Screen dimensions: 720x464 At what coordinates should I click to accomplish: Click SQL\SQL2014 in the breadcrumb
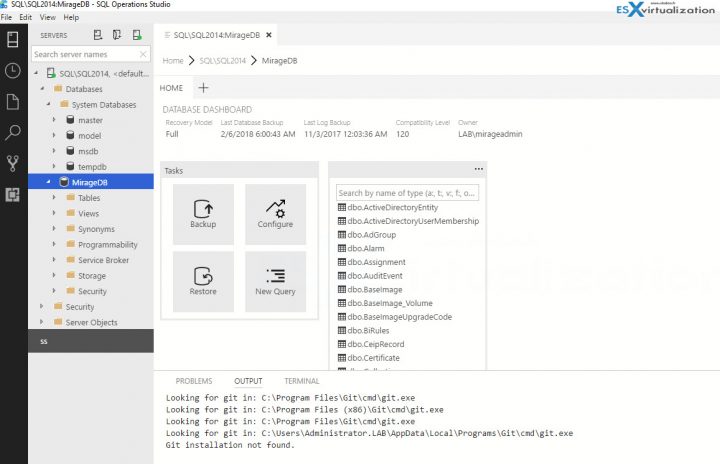[223, 61]
